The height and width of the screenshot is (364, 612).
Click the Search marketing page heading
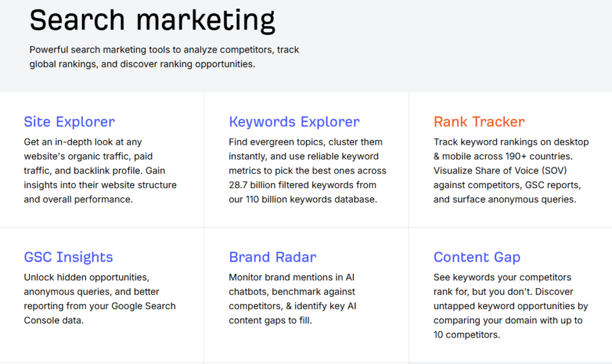point(152,20)
